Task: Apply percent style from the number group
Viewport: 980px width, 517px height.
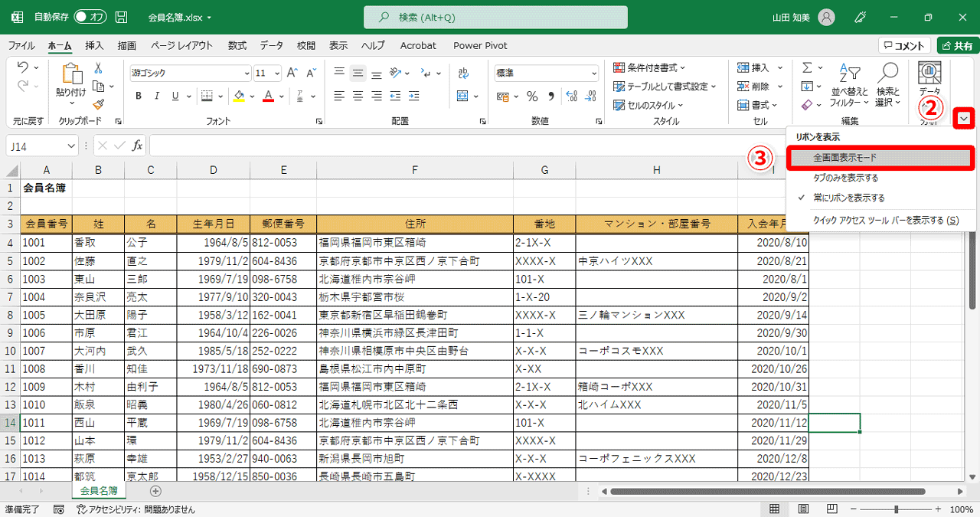Action: (x=533, y=96)
